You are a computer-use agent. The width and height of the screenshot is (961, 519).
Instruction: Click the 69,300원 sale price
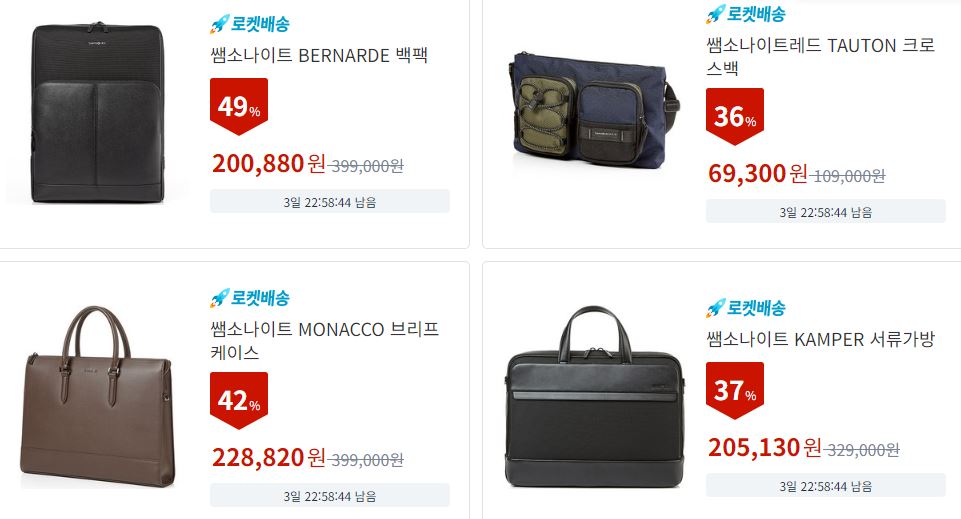[758, 173]
